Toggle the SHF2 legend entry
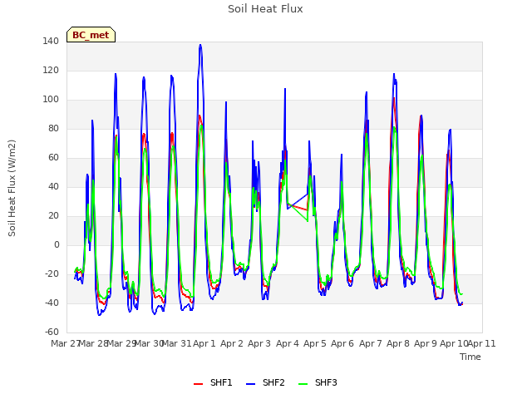This screenshot has width=532, height=399. 265,382
